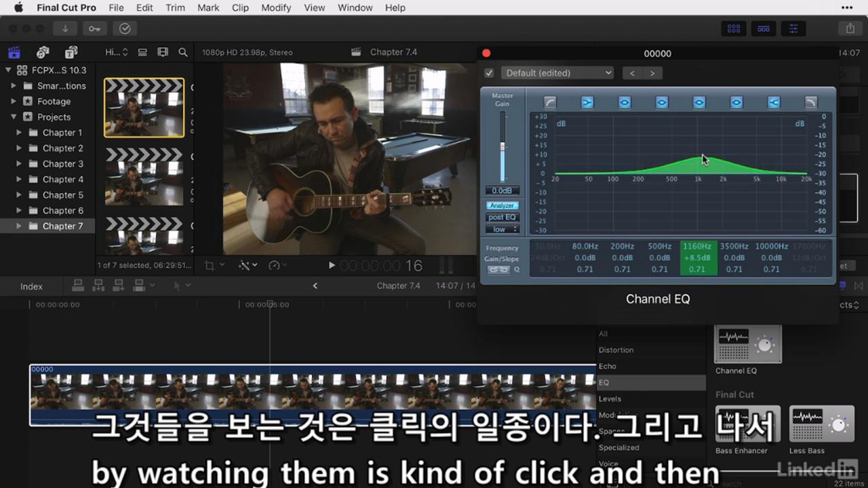Open the File menu
This screenshot has height=488, width=868.
116,7
